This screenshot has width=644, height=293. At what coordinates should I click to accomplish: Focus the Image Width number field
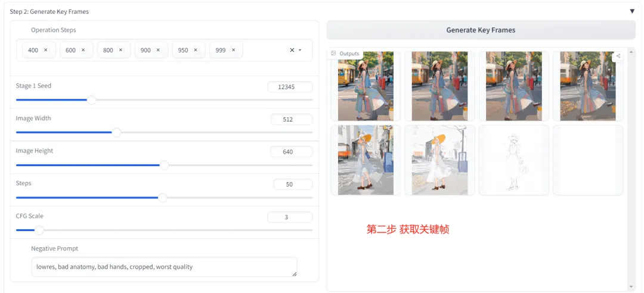[290, 119]
